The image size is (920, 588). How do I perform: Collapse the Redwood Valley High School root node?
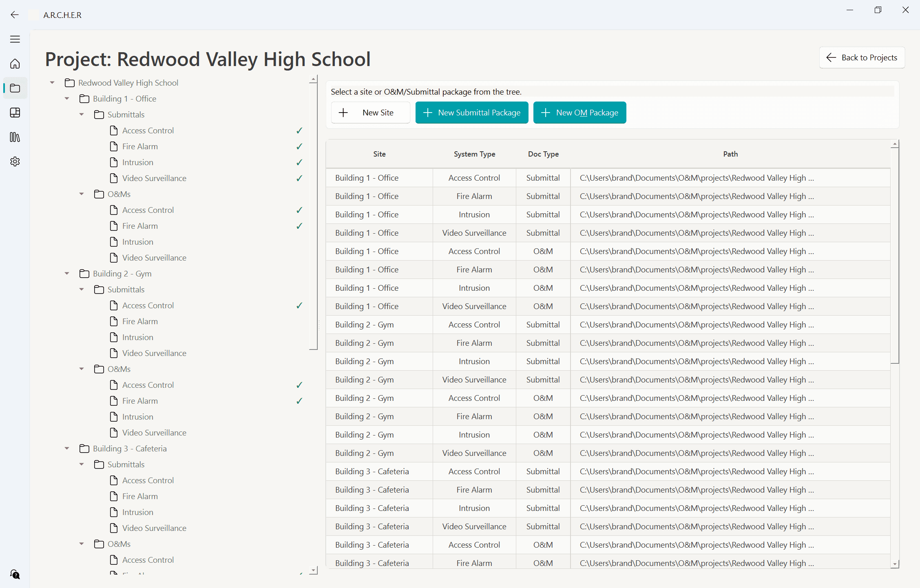click(x=52, y=82)
